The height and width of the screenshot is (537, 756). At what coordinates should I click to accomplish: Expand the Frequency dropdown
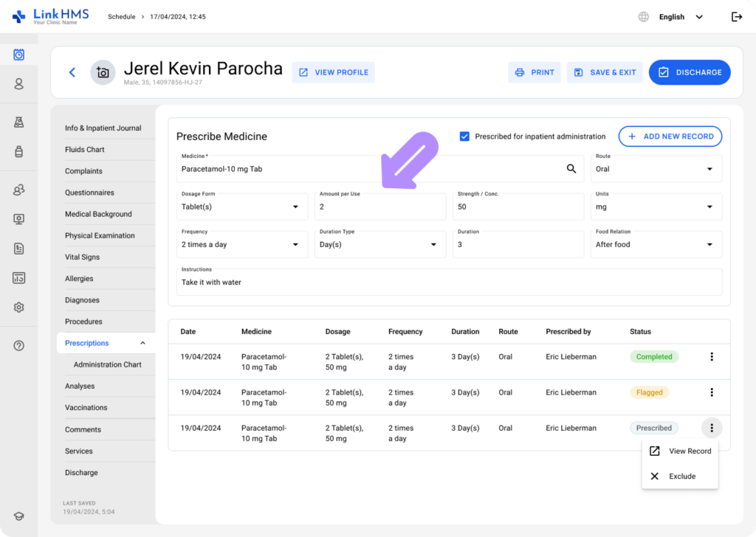[243, 244]
